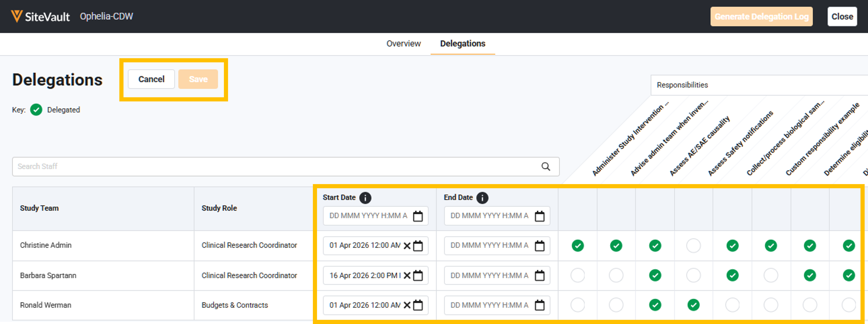
Task: Toggle Ronald Werman's Assess AE/SAE causality delegation
Action: coord(655,305)
